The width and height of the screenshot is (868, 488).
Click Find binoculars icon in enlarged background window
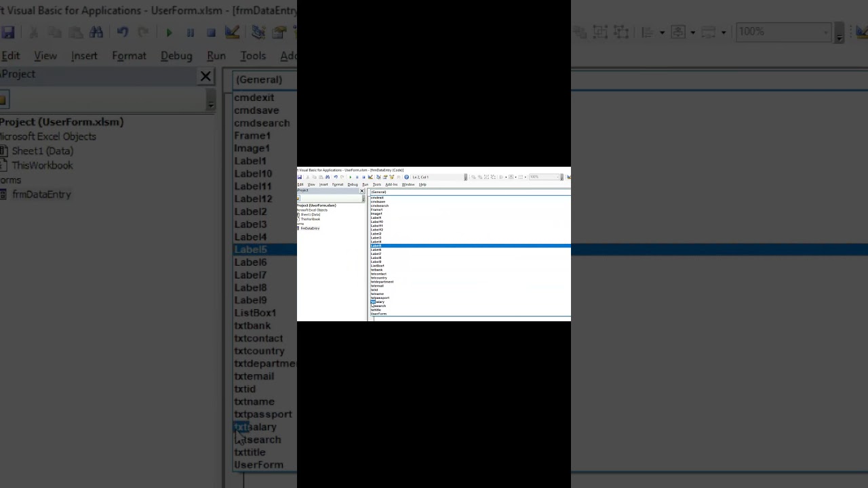[x=96, y=32]
